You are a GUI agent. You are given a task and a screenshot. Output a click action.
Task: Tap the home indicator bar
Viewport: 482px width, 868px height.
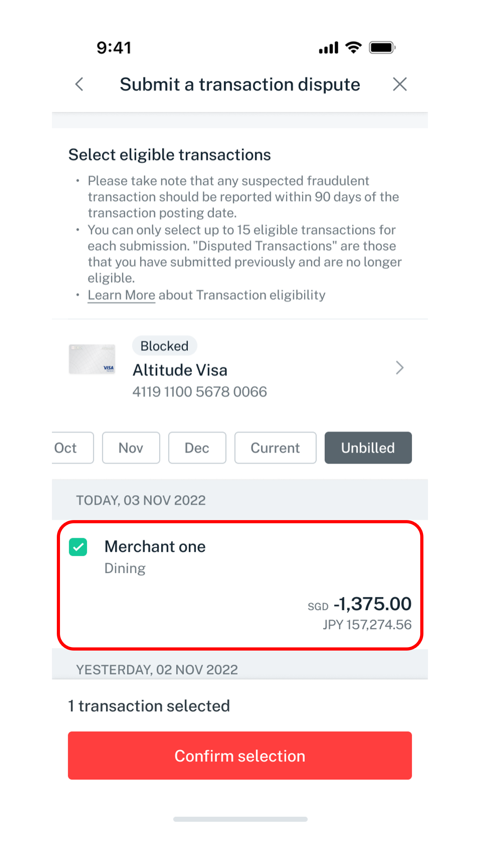pos(240,819)
